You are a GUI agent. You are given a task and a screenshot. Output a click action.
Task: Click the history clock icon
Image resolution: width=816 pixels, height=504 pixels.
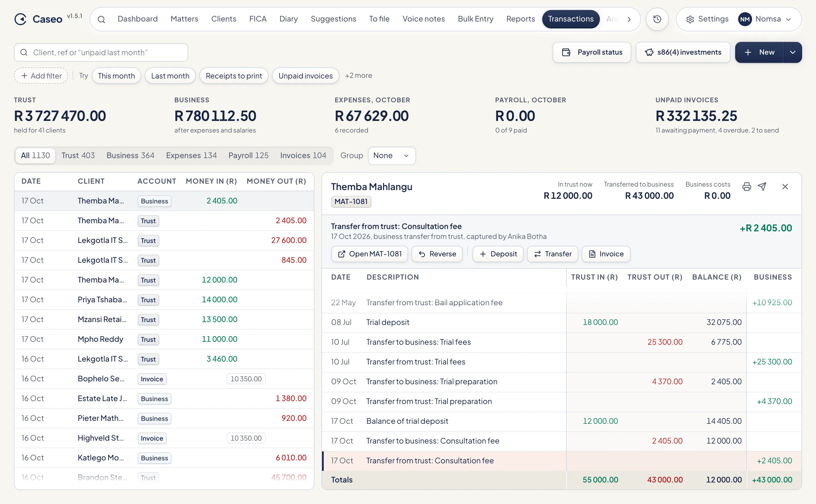coord(657,19)
